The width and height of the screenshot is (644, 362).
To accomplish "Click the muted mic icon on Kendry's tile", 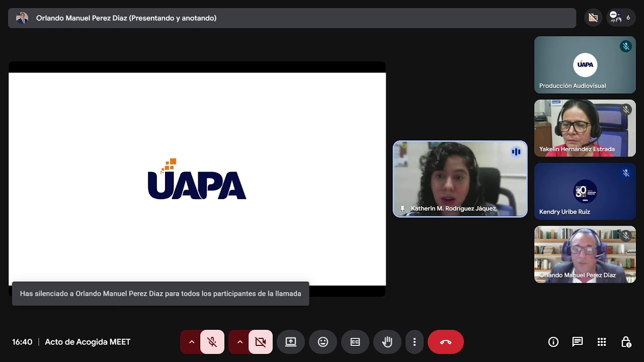I will [626, 173].
